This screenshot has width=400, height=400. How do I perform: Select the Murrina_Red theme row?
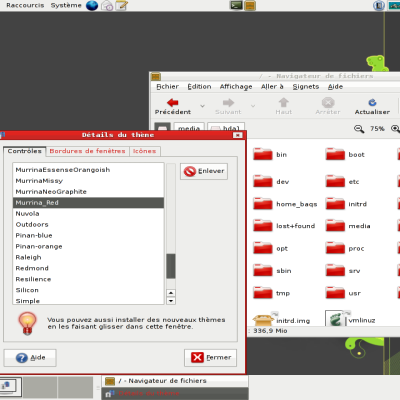pos(88,203)
